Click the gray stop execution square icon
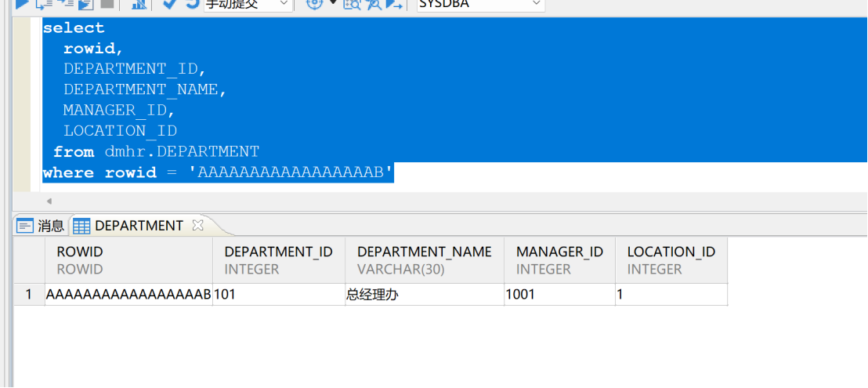The height and width of the screenshot is (388, 868). click(107, 4)
